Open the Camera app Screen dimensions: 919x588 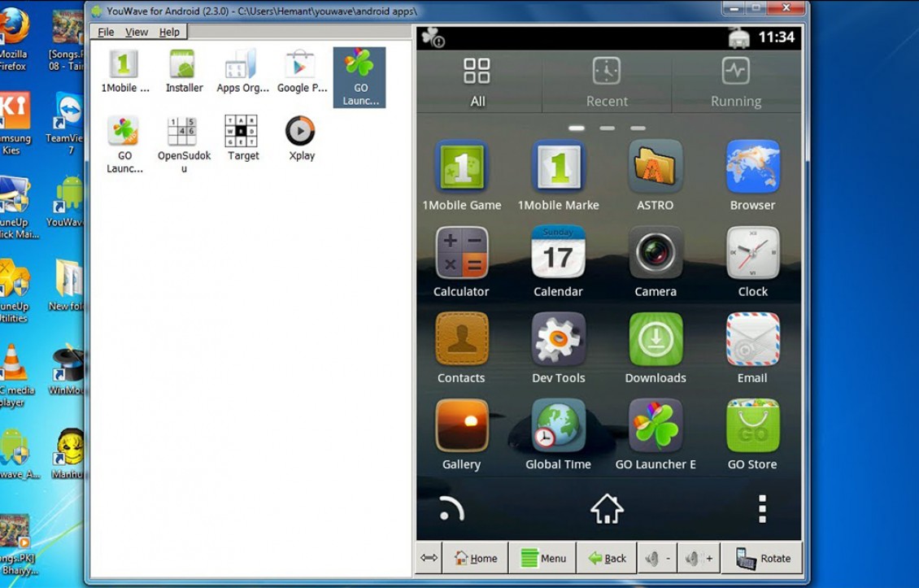655,261
